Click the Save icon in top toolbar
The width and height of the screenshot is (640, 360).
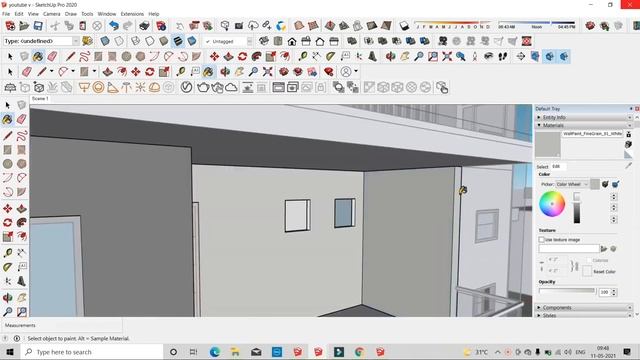(x=38, y=26)
